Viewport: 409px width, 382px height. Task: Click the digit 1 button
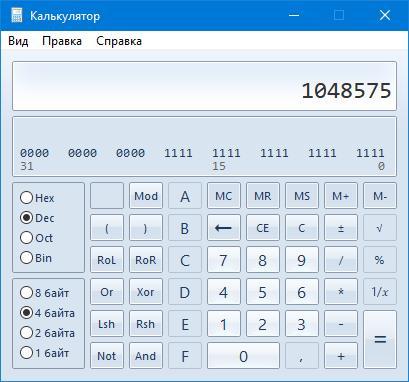(224, 324)
